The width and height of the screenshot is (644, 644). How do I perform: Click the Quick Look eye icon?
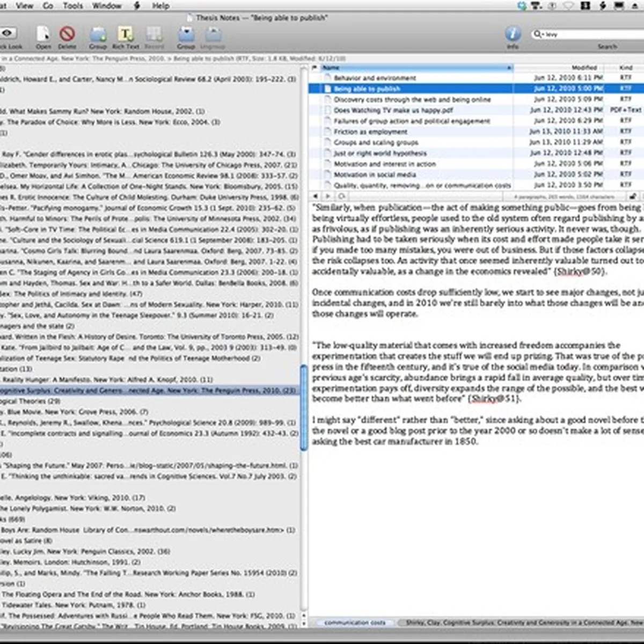[x=8, y=34]
